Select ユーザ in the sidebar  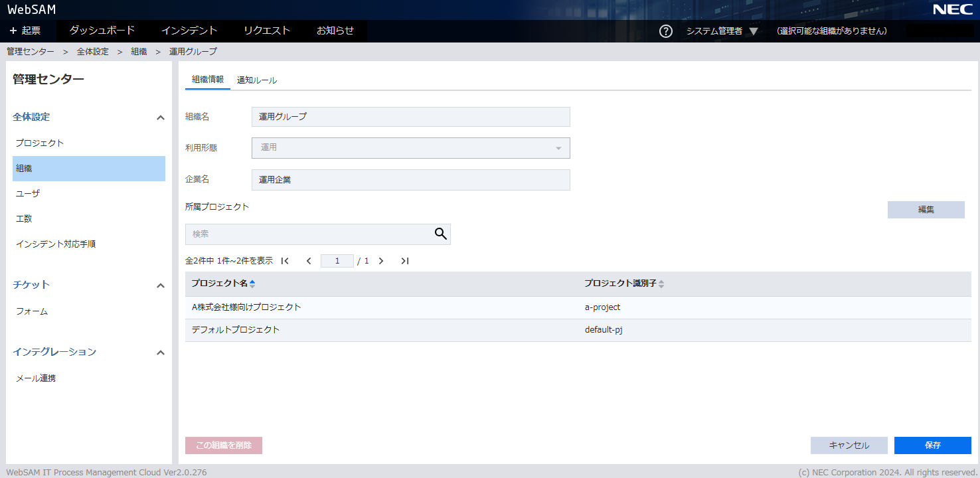pyautogui.click(x=28, y=194)
